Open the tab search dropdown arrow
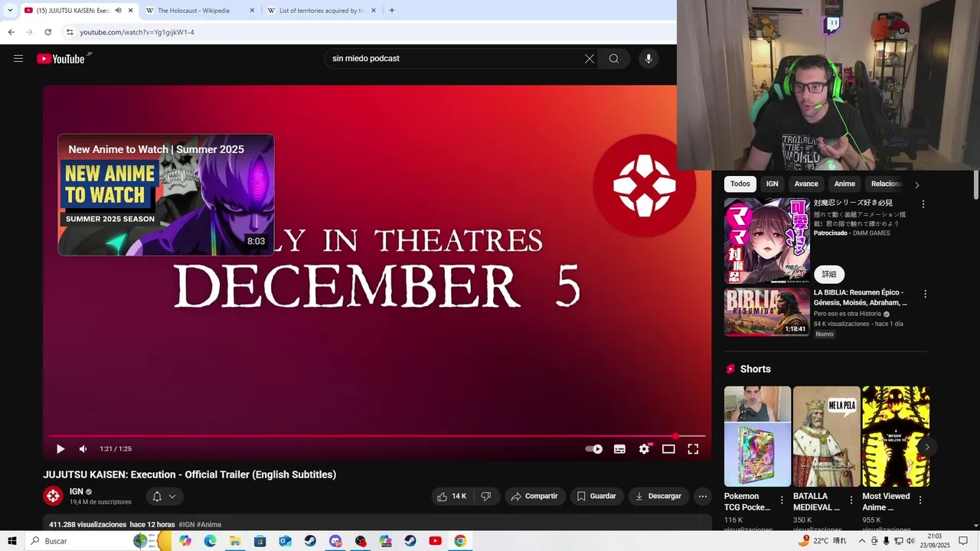This screenshot has width=980, height=551. 10,11
